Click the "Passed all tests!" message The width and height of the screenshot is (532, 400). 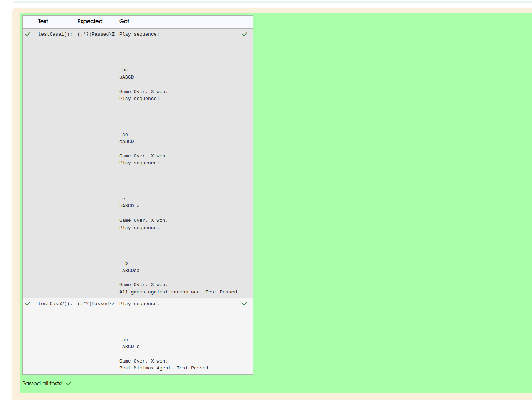[42, 383]
